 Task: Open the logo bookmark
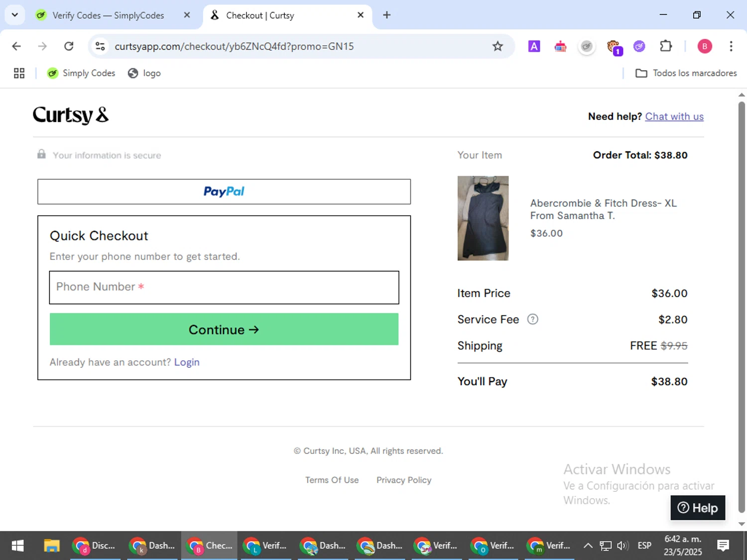coord(144,73)
